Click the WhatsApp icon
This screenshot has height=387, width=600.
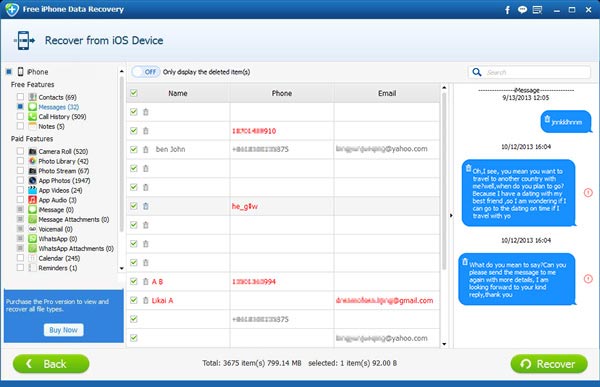click(x=33, y=238)
